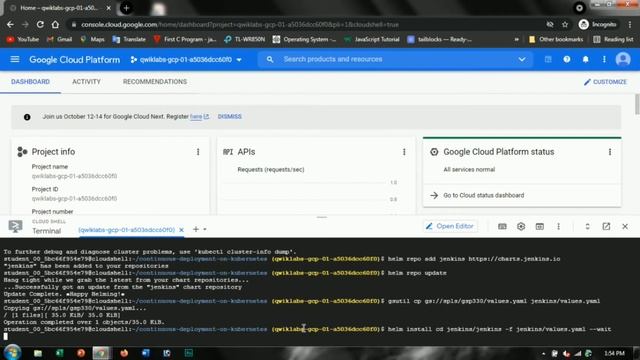Open the Cloud Shell toggle icon in header
The width and height of the screenshot is (640, 360).
pos(548,60)
